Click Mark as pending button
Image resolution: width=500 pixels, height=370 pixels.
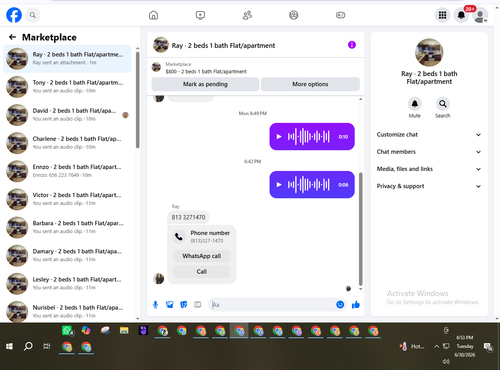pos(205,84)
